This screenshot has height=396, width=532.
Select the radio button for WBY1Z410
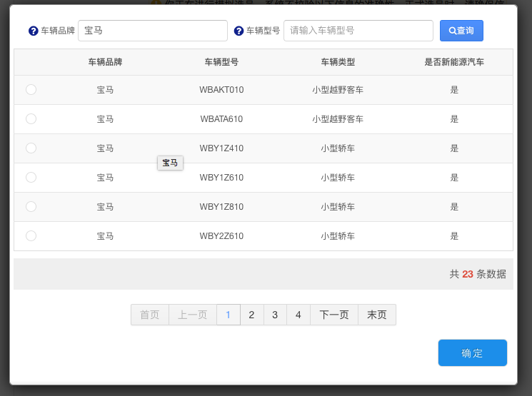pyautogui.click(x=31, y=148)
